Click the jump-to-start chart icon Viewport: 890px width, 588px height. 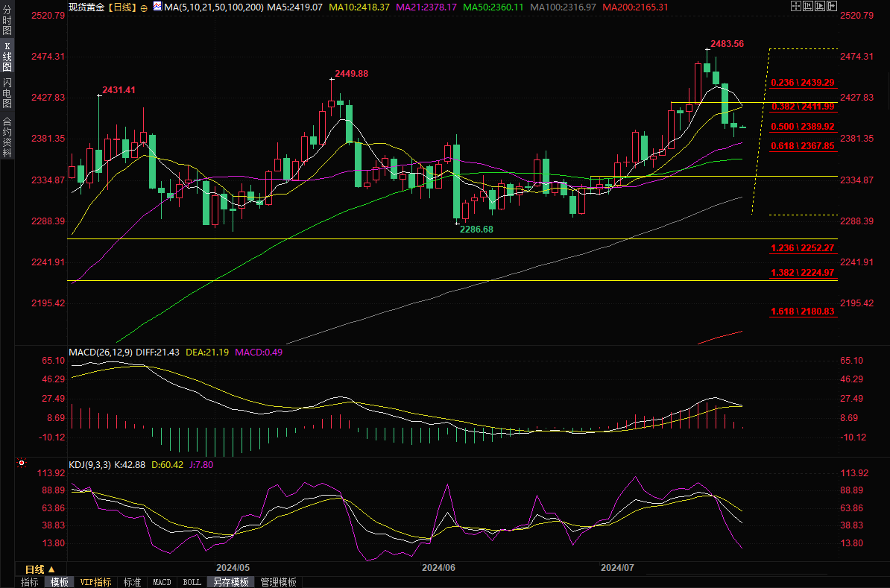[x=807, y=6]
